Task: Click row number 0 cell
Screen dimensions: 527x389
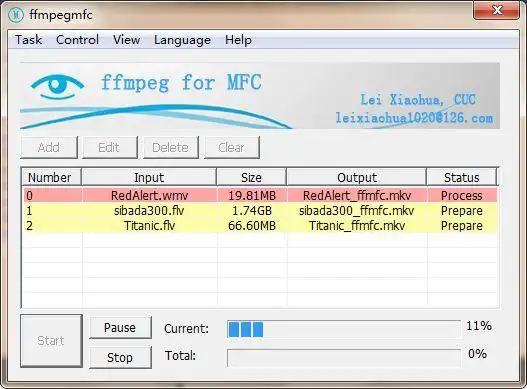Action: coord(52,195)
